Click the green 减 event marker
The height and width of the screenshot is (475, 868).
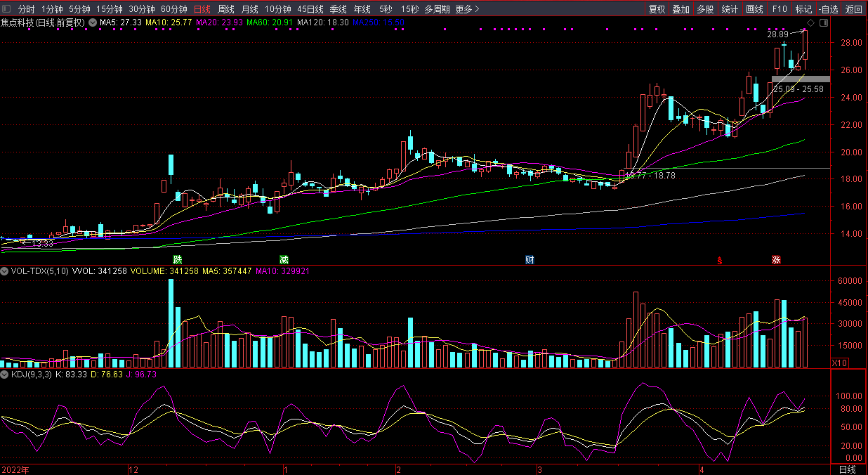tap(284, 260)
